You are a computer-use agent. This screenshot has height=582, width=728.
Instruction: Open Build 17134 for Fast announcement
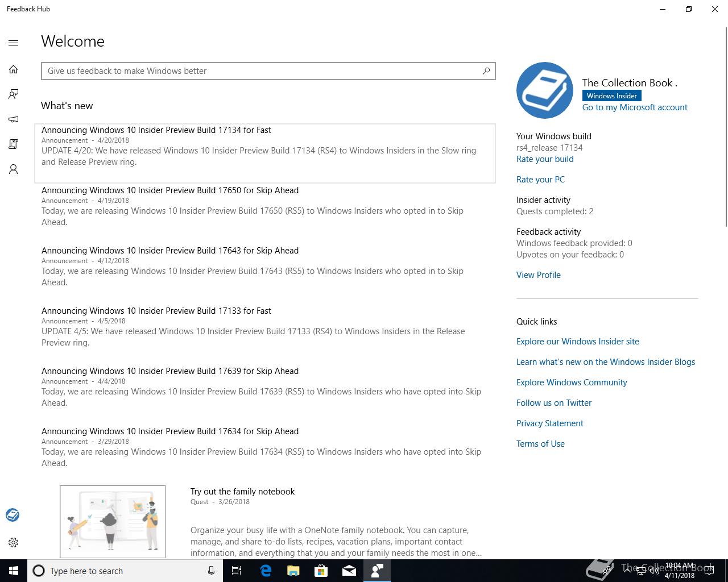coord(265,153)
